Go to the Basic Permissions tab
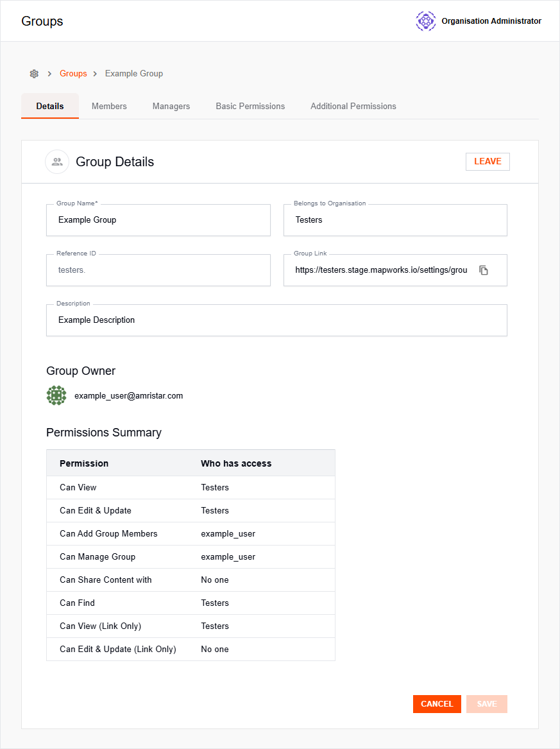Screen dimensions: 560x749 pyautogui.click(x=250, y=106)
